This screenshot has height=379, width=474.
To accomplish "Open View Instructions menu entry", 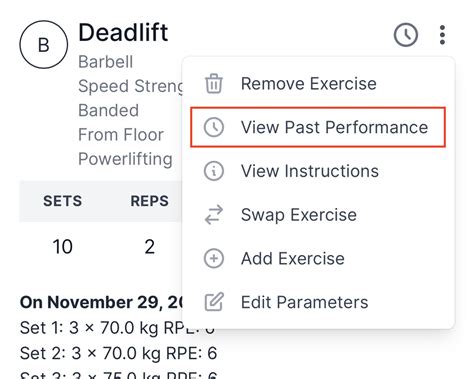I will pos(318,171).
